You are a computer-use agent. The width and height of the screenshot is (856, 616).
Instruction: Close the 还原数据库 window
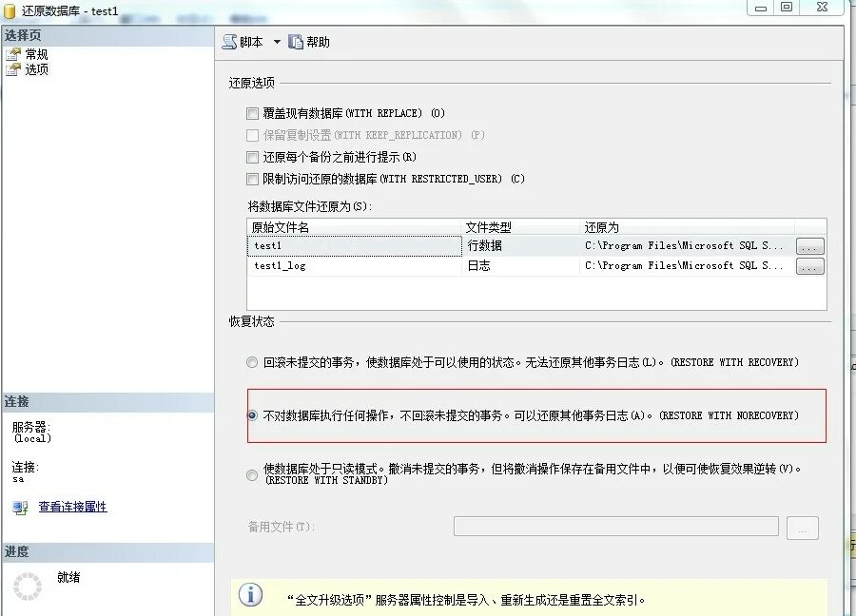coord(822,8)
